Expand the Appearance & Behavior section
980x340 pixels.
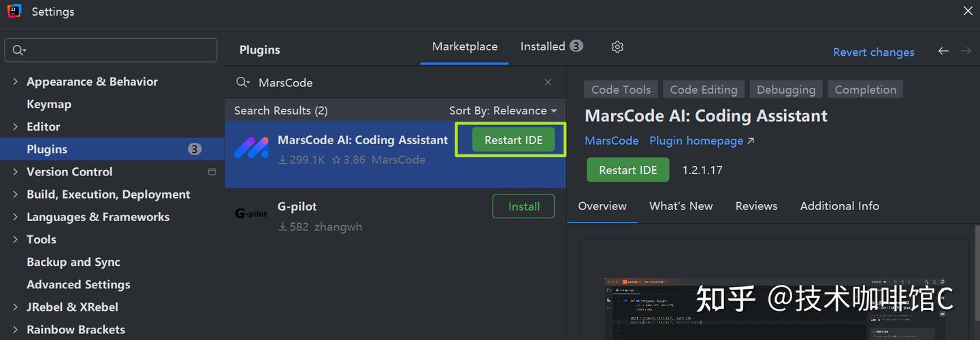15,82
